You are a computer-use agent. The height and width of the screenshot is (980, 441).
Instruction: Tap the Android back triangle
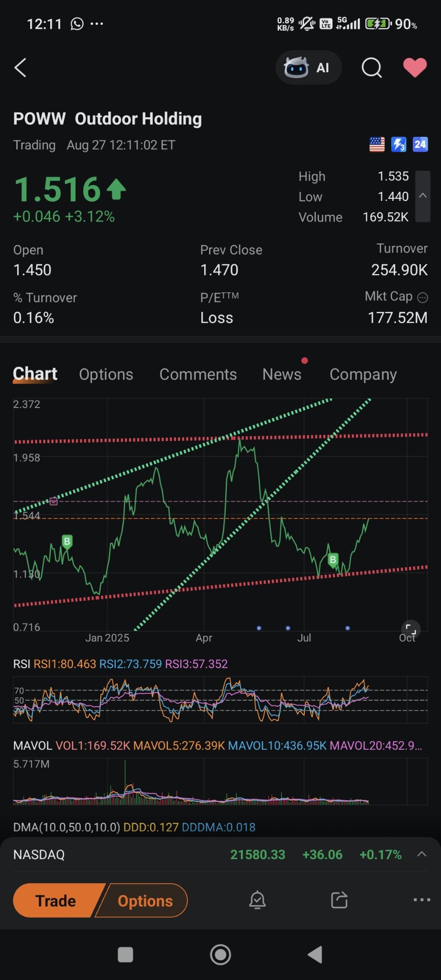[315, 955]
